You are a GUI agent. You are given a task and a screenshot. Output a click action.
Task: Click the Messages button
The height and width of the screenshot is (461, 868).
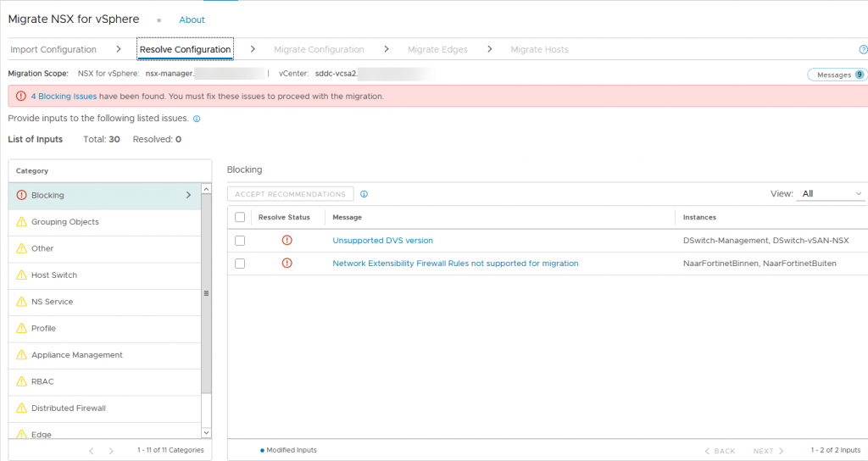[837, 75]
